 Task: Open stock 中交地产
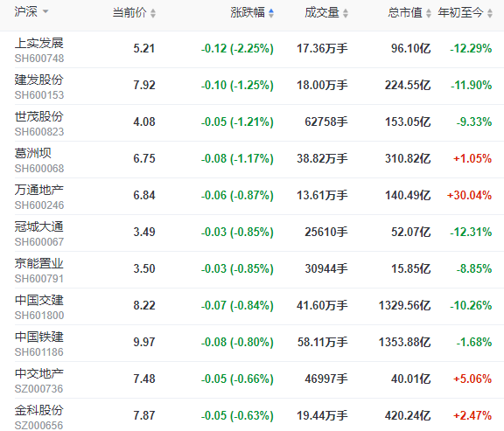pos(38,373)
